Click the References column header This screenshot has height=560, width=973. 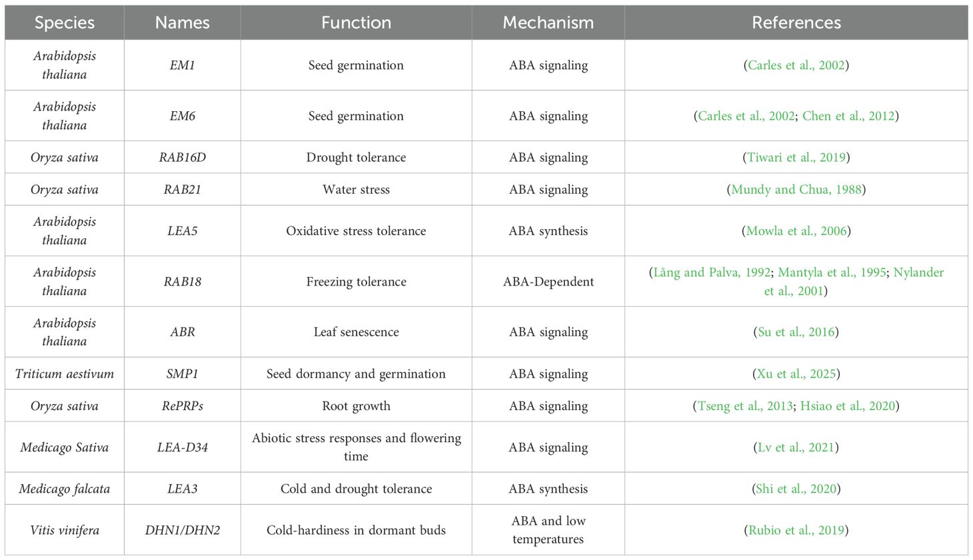pyautogui.click(x=796, y=23)
